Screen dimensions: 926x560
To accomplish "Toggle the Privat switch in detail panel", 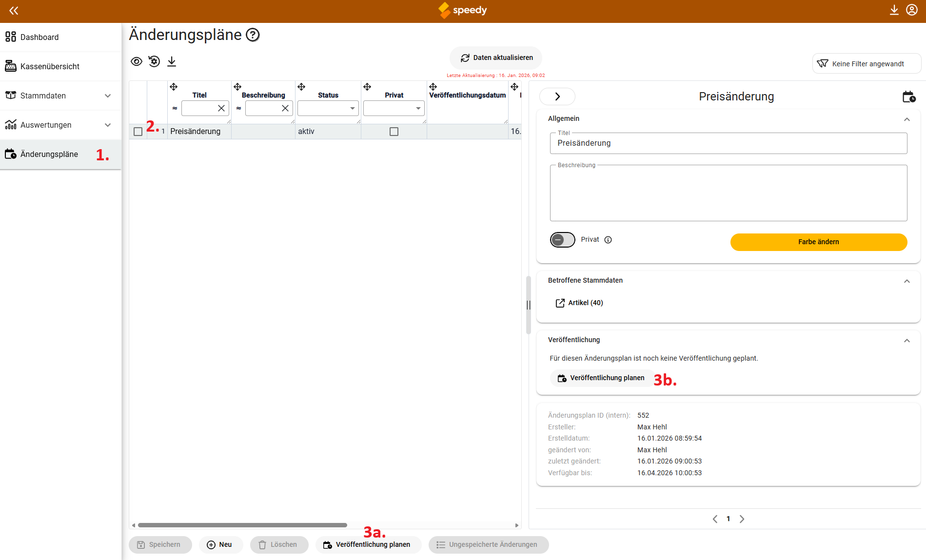I will click(563, 240).
